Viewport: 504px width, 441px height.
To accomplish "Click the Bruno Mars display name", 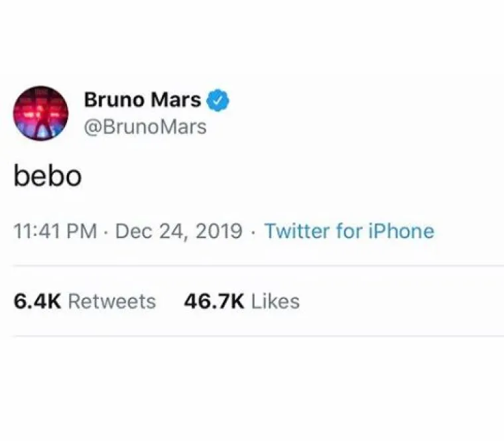I will (143, 101).
